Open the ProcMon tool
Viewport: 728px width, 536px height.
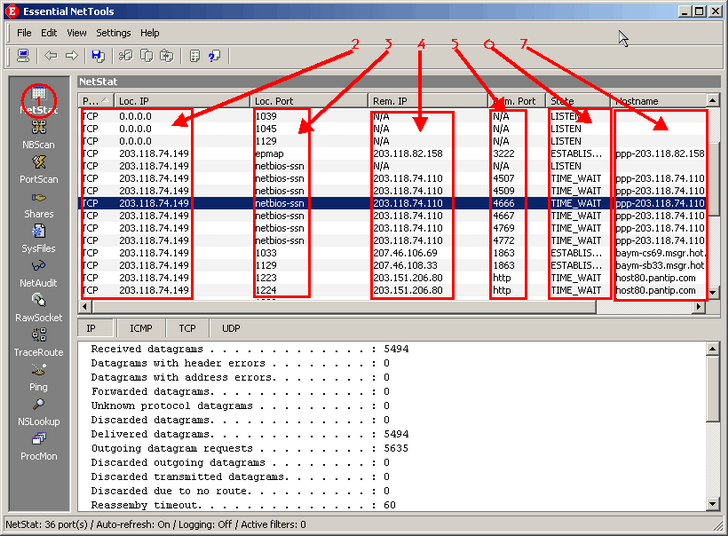coord(39,447)
